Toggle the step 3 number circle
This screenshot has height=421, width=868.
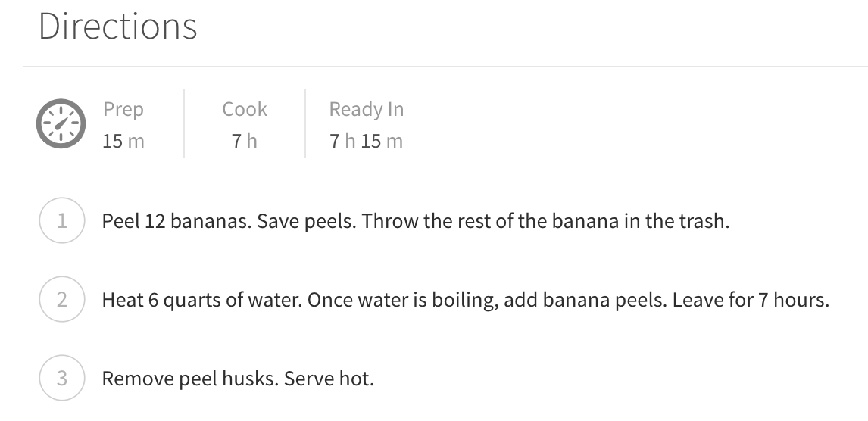point(61,378)
